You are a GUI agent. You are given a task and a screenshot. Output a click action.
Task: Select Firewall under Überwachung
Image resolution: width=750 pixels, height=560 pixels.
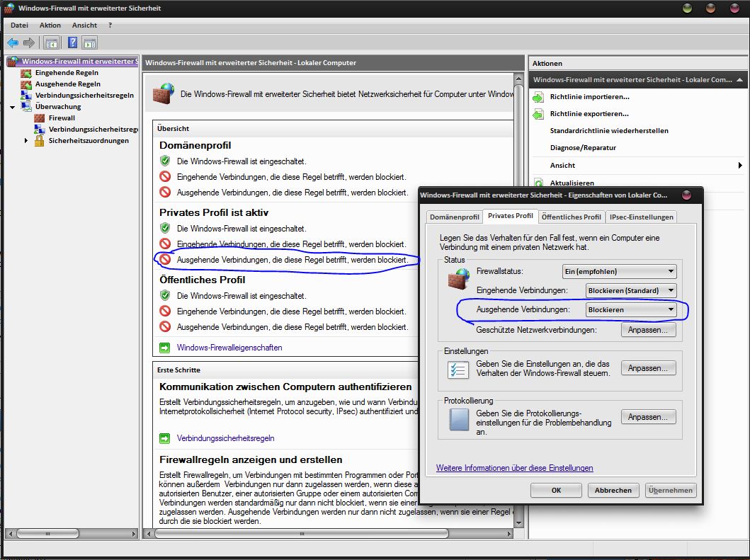click(x=62, y=118)
